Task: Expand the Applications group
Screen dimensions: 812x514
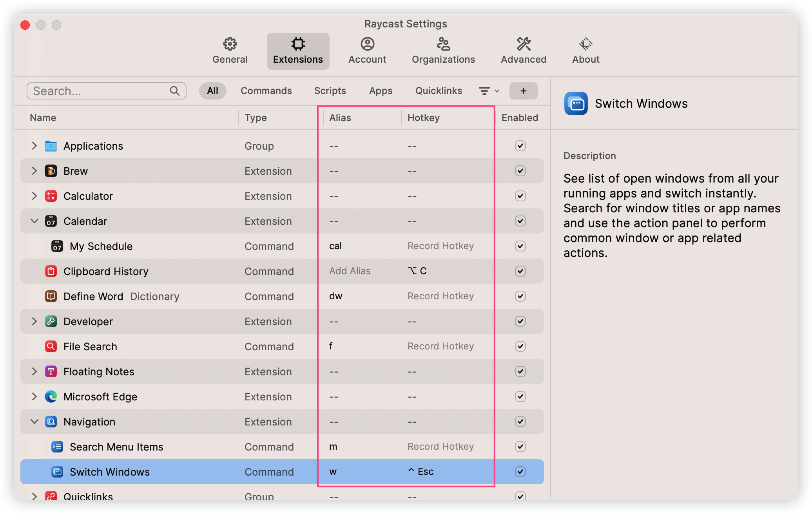Action: (x=34, y=146)
